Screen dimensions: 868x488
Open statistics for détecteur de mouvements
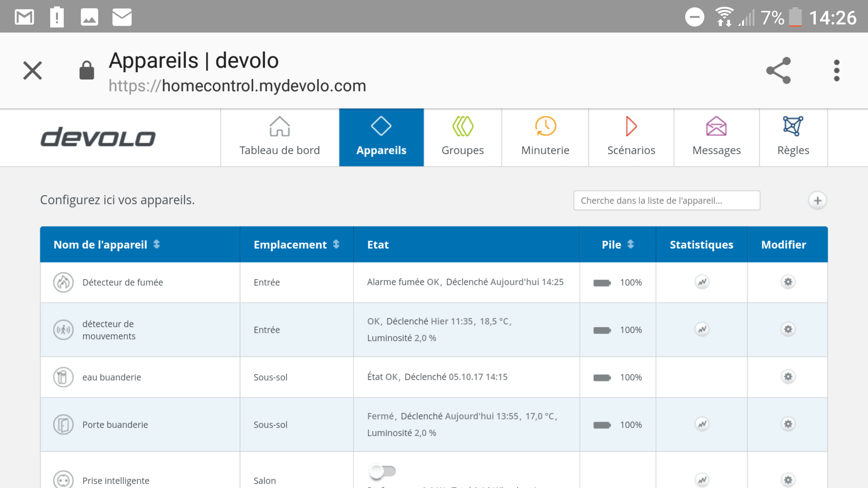point(702,329)
